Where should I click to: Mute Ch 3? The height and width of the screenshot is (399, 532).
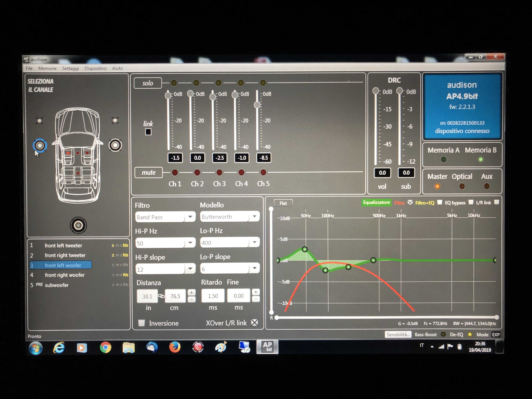point(219,172)
